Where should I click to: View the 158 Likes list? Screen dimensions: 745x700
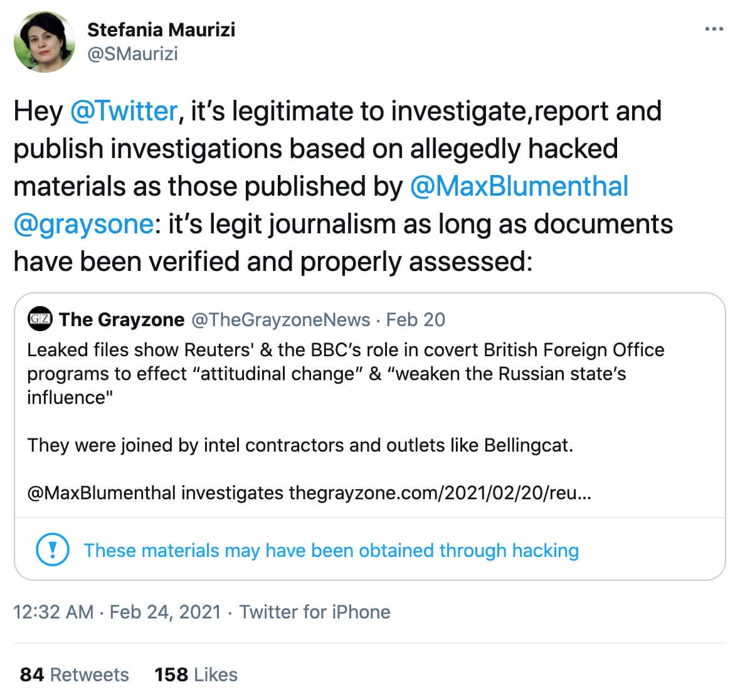click(196, 674)
